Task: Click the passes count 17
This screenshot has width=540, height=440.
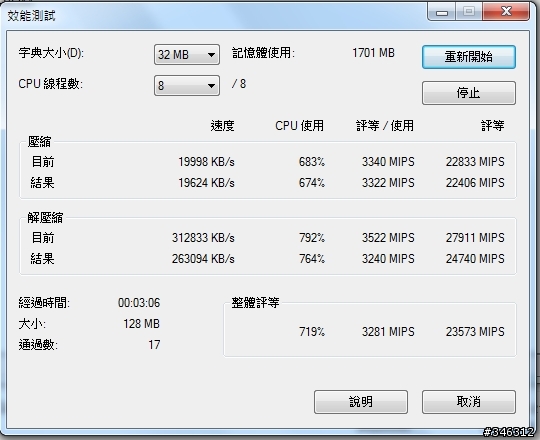Action: pos(154,345)
